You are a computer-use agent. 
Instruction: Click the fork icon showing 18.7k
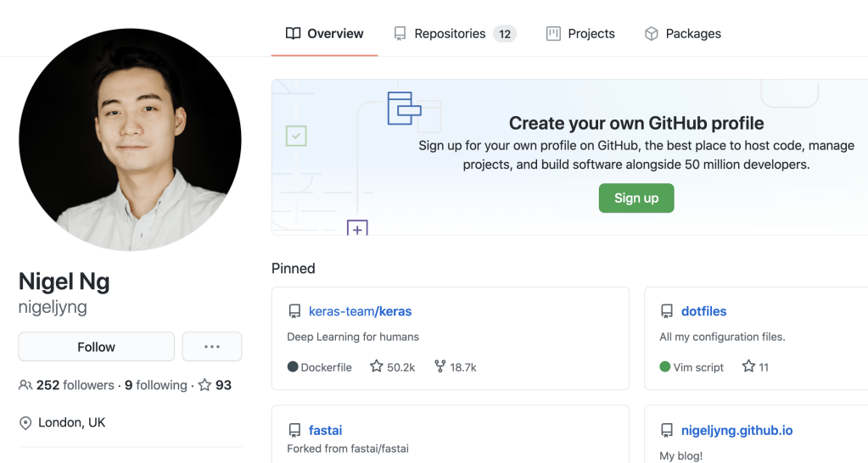(440, 366)
